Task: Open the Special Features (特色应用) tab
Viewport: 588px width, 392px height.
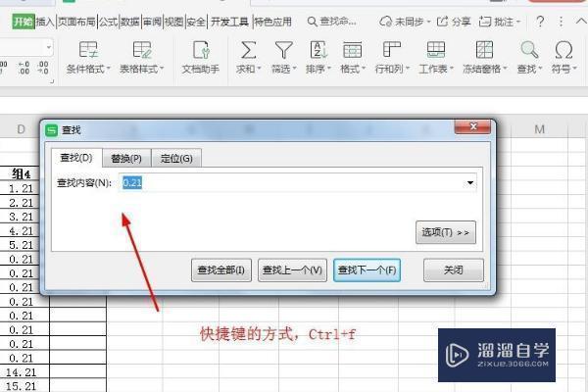Action: (272, 22)
